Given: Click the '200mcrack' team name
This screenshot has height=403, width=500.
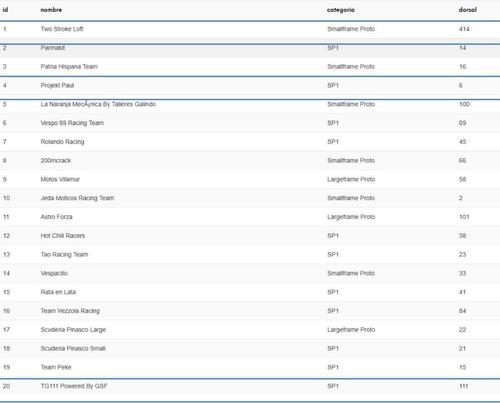Looking at the screenshot, I should 56,161.
